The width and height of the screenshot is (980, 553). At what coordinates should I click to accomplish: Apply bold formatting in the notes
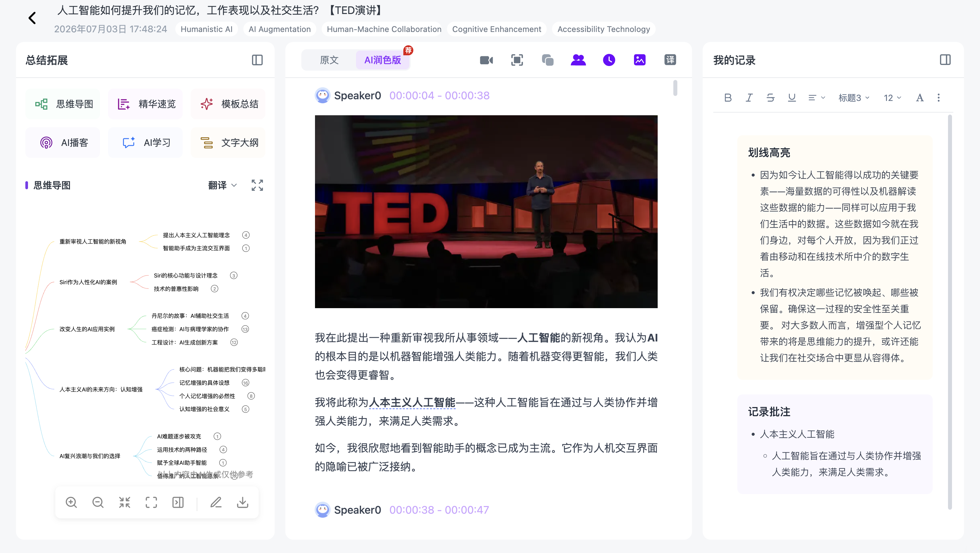(728, 98)
